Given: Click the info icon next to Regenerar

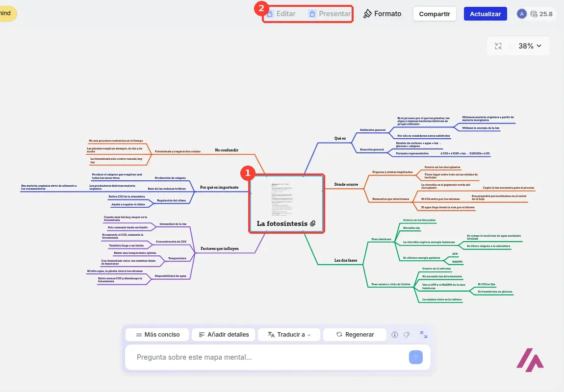Looking at the screenshot, I should [395, 335].
